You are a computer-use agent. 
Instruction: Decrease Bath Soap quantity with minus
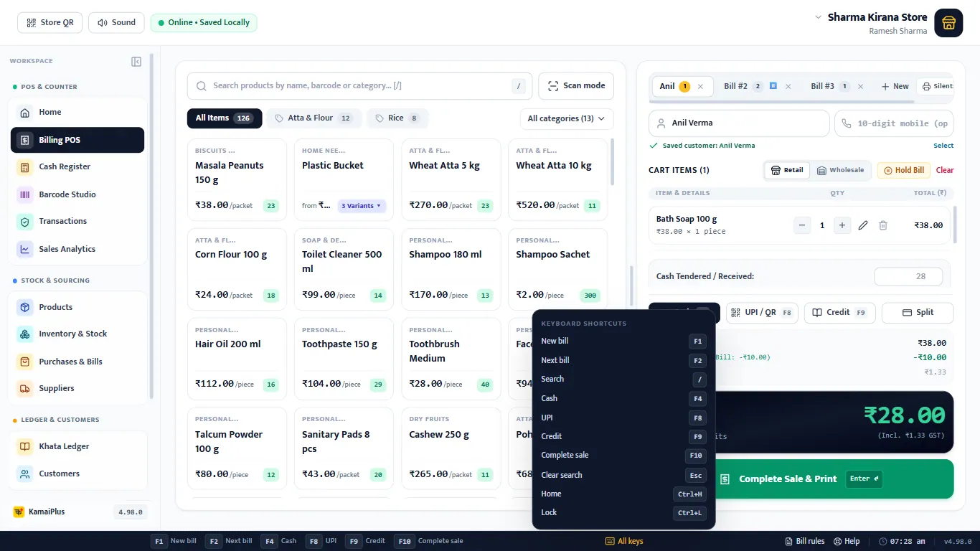click(x=802, y=225)
